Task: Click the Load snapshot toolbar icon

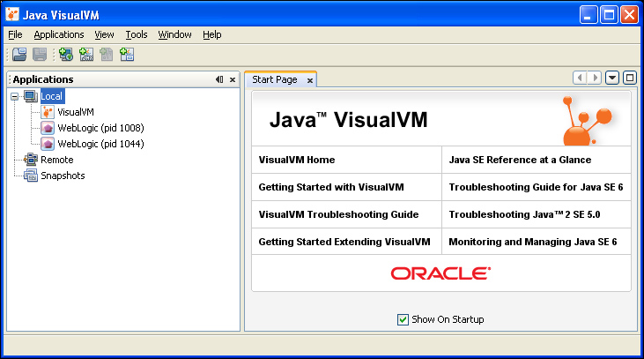Action: 19,55
